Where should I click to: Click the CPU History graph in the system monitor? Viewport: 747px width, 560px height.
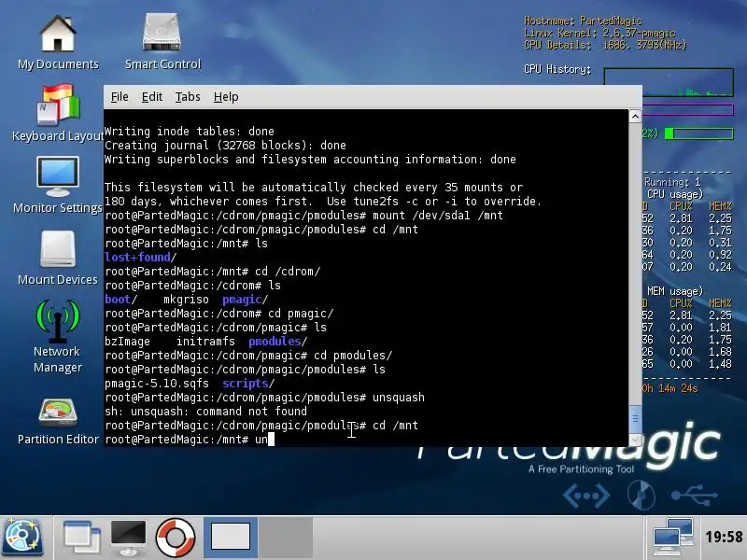tap(669, 82)
